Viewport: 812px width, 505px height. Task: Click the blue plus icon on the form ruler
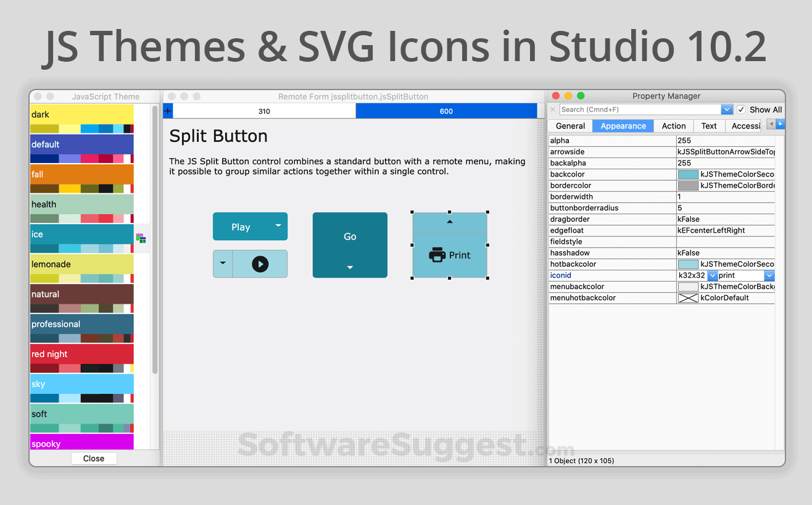(x=167, y=111)
